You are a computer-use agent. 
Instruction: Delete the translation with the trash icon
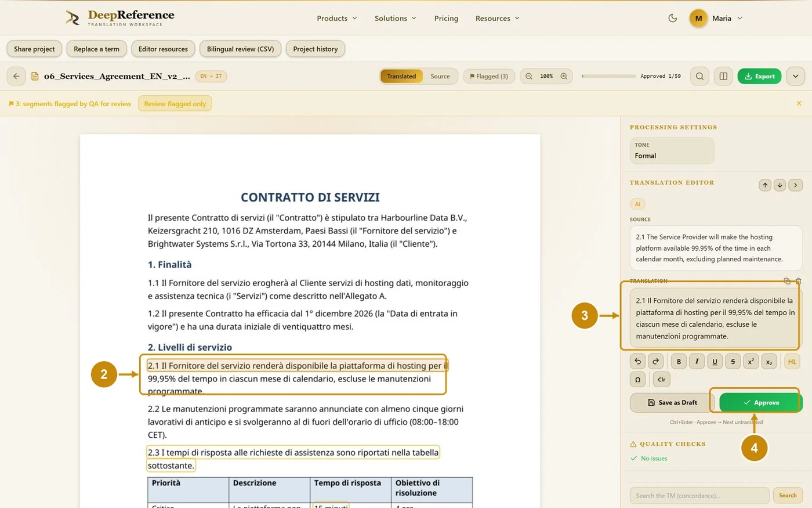pos(798,281)
